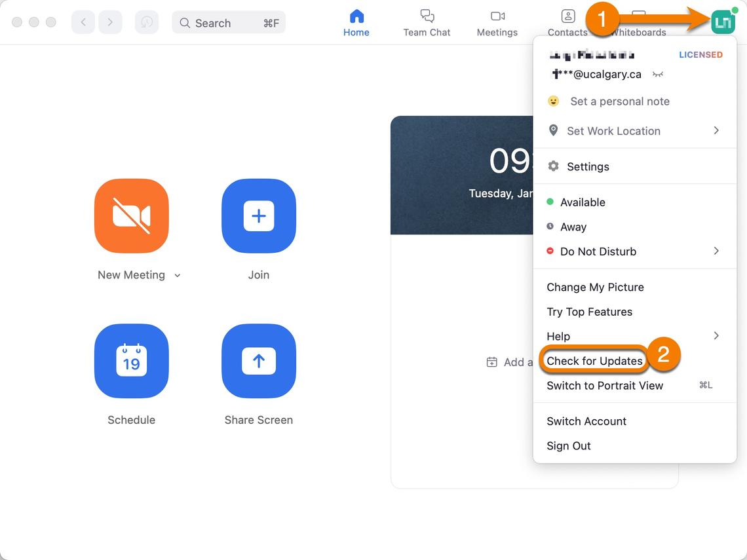
Task: Open Settings from the profile menu
Action: [634, 166]
